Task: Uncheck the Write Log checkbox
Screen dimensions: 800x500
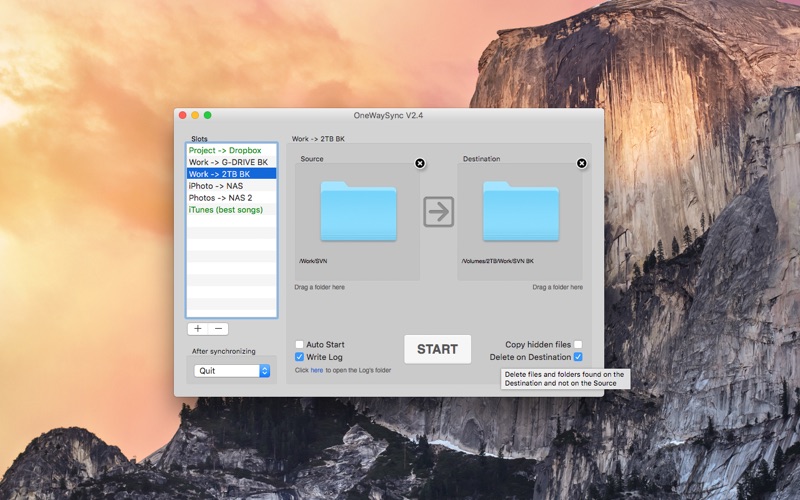Action: (x=299, y=357)
